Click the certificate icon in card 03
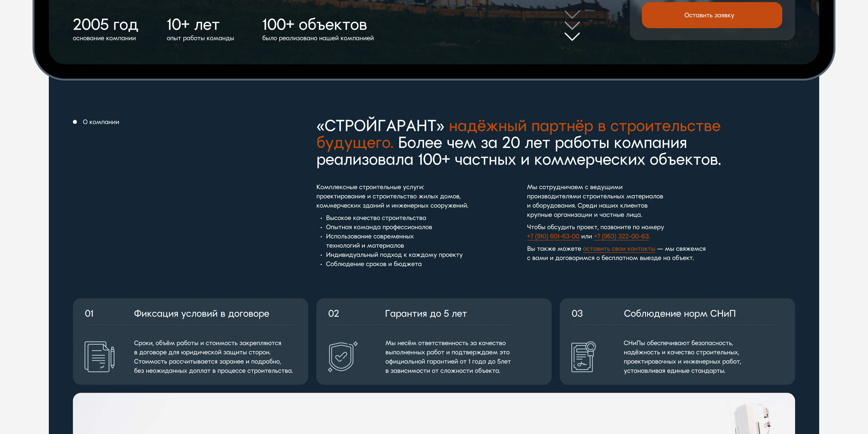This screenshot has width=868, height=434. click(584, 356)
